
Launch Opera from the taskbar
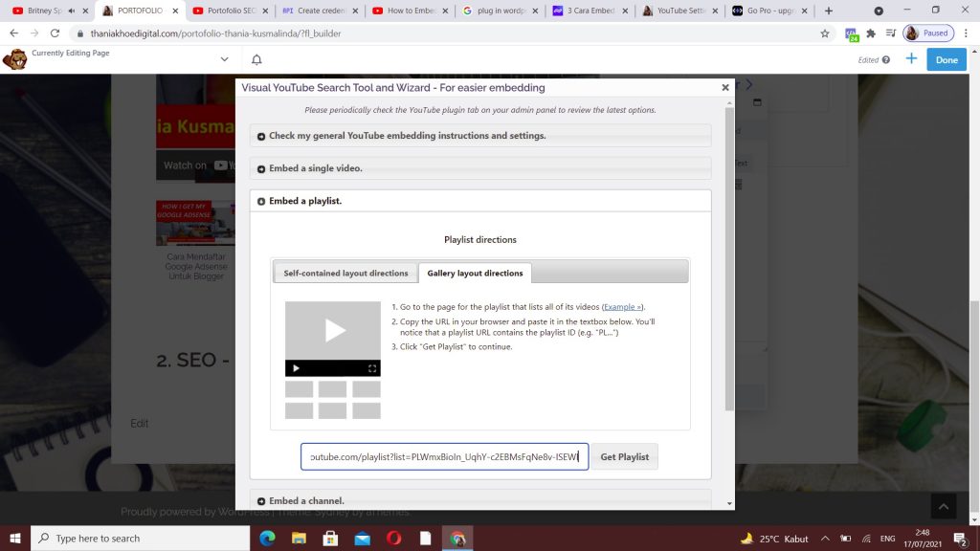pos(393,538)
